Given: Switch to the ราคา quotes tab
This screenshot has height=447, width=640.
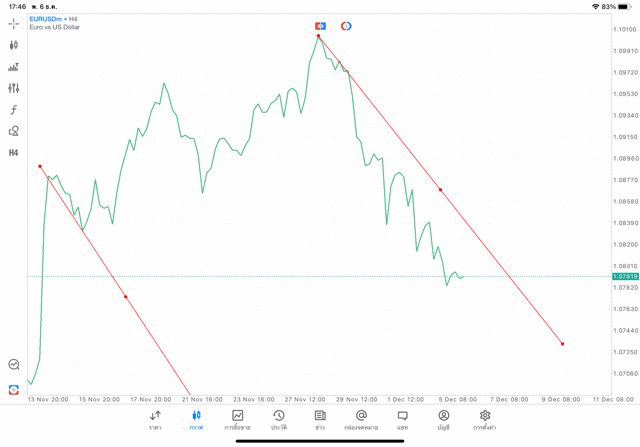Looking at the screenshot, I should (155, 420).
